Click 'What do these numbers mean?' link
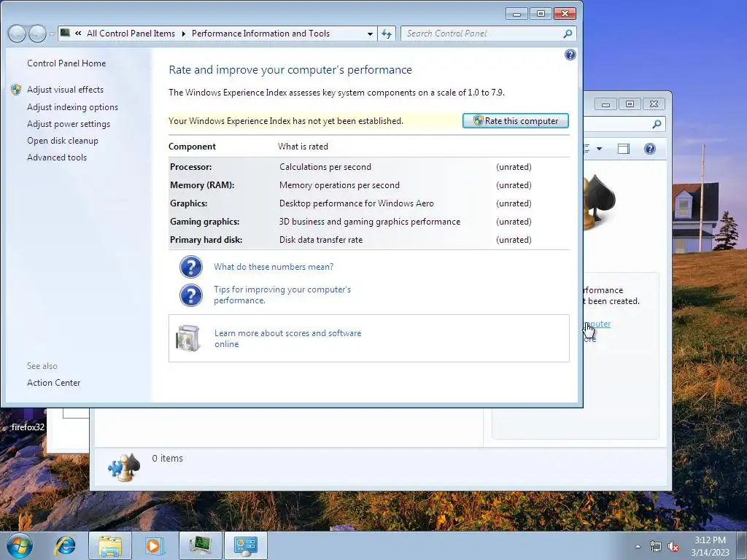This screenshot has width=747, height=560. coord(274,267)
